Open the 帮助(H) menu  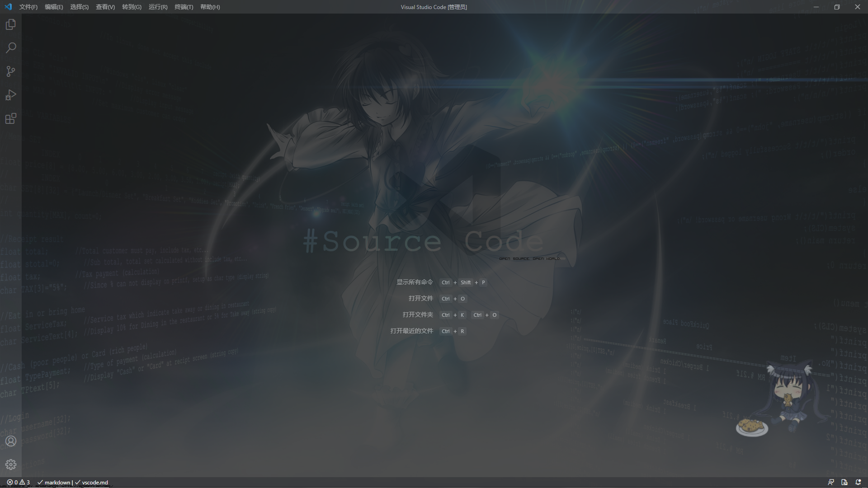(210, 7)
